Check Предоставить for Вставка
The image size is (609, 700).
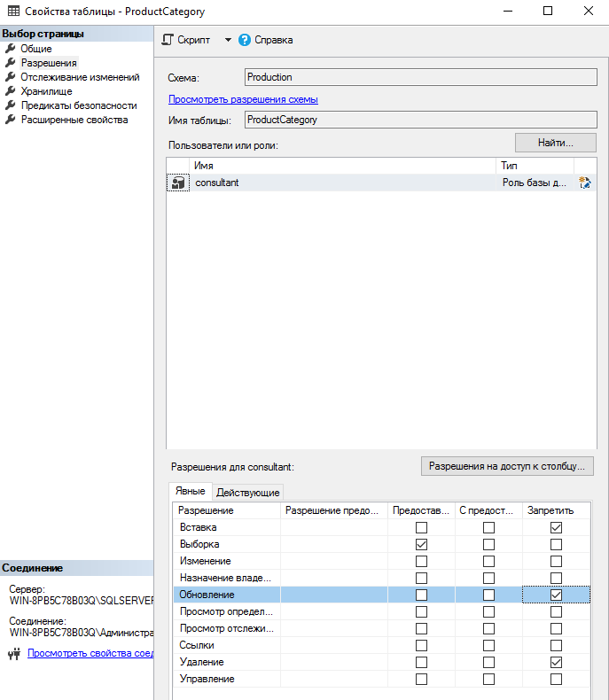point(421,528)
